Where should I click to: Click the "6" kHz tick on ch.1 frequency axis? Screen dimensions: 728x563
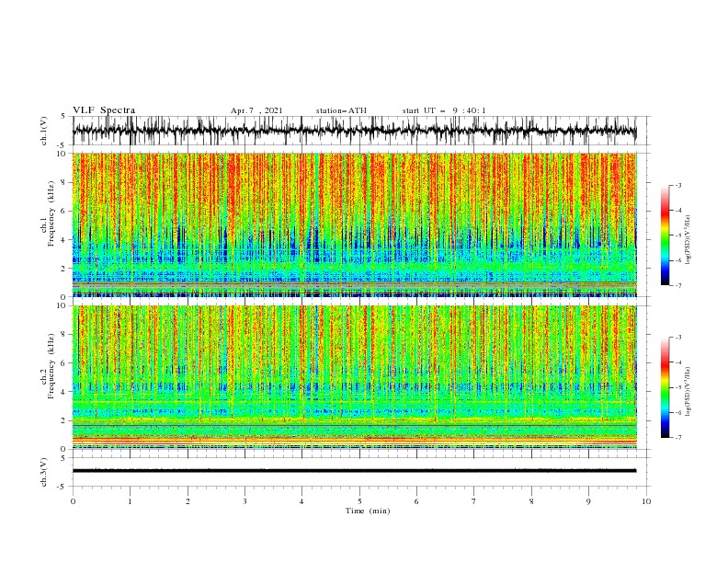(x=64, y=211)
